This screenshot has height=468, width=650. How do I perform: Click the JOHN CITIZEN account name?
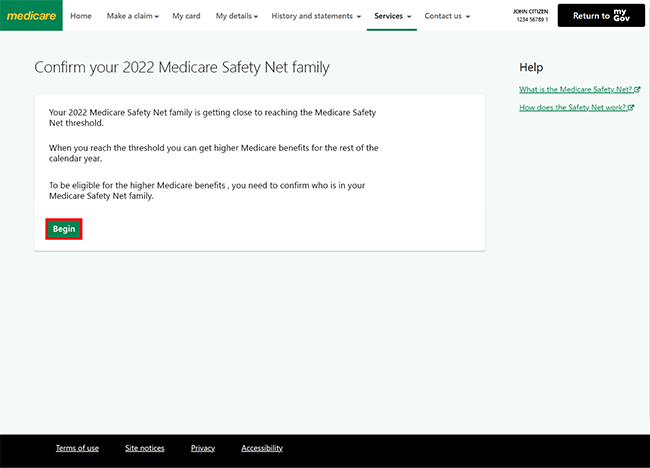tap(530, 12)
